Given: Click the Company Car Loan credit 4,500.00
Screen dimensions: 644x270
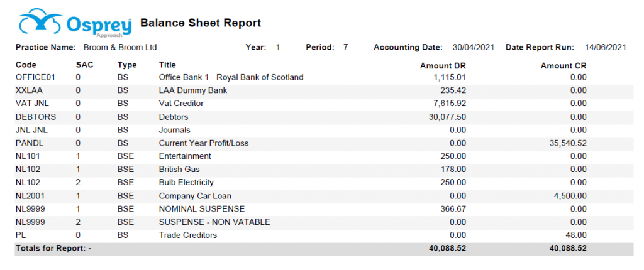Looking at the screenshot, I should [570, 196].
